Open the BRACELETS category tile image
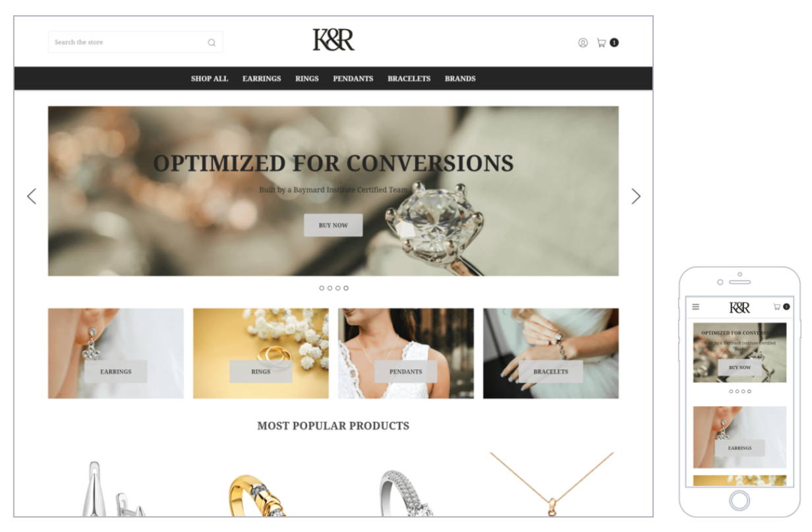This screenshot has height=532, width=812. click(551, 353)
